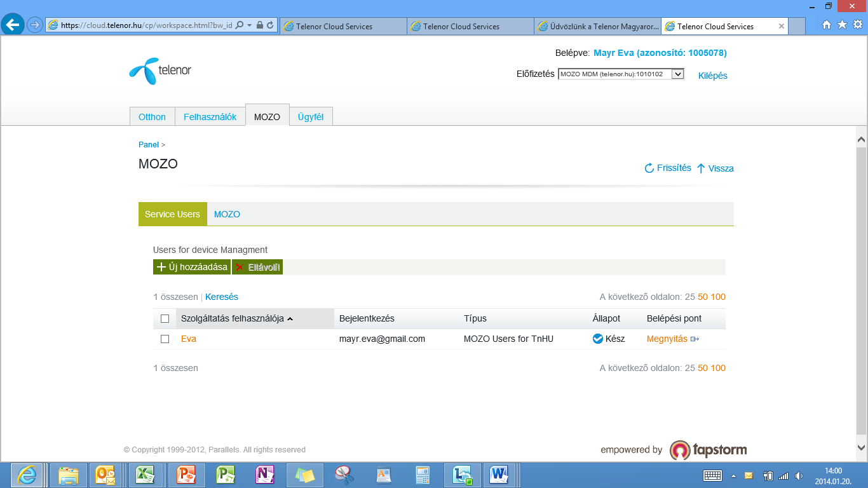Click the Típus column header
868x488 pixels.
(475, 318)
